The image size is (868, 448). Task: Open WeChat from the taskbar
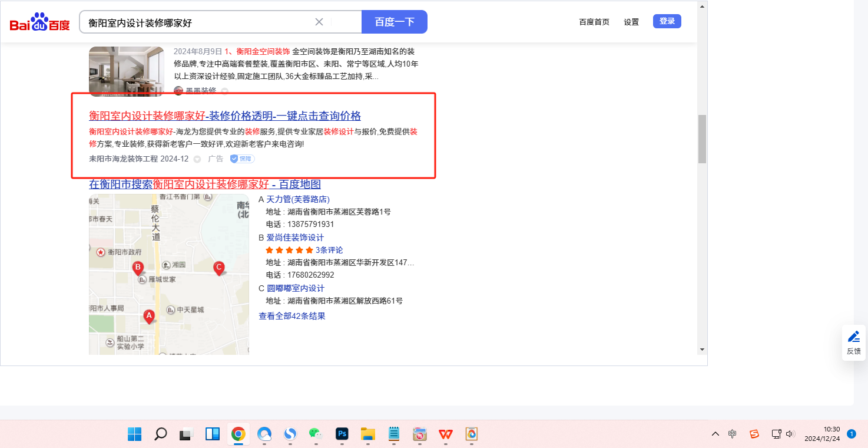pyautogui.click(x=316, y=434)
